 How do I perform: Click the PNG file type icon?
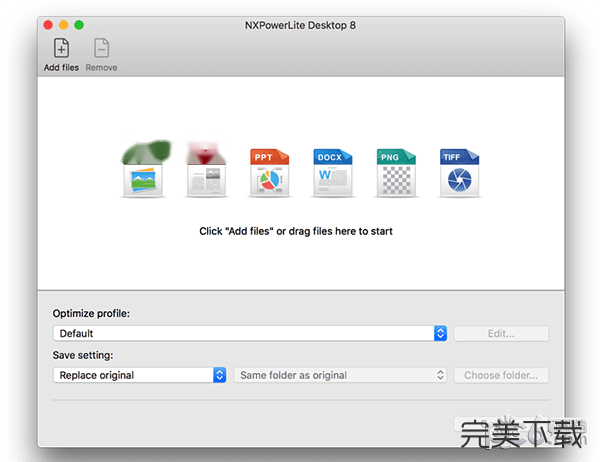pos(396,173)
